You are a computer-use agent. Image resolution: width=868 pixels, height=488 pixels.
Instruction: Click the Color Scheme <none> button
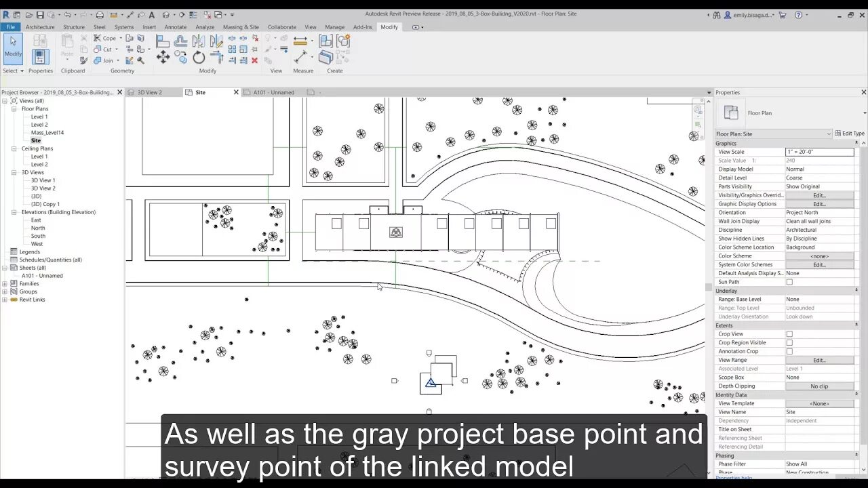click(819, 256)
